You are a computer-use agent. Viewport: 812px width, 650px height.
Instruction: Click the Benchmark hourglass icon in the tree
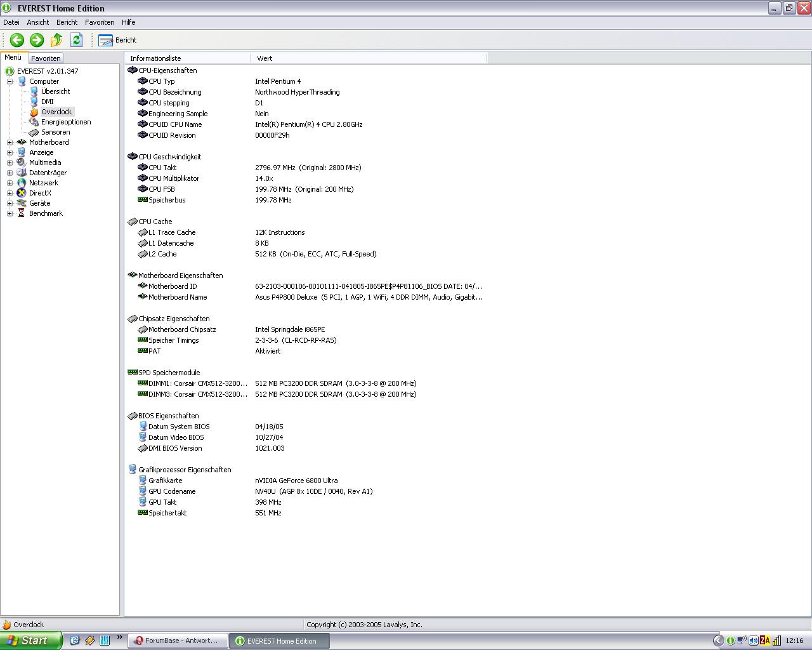(22, 213)
